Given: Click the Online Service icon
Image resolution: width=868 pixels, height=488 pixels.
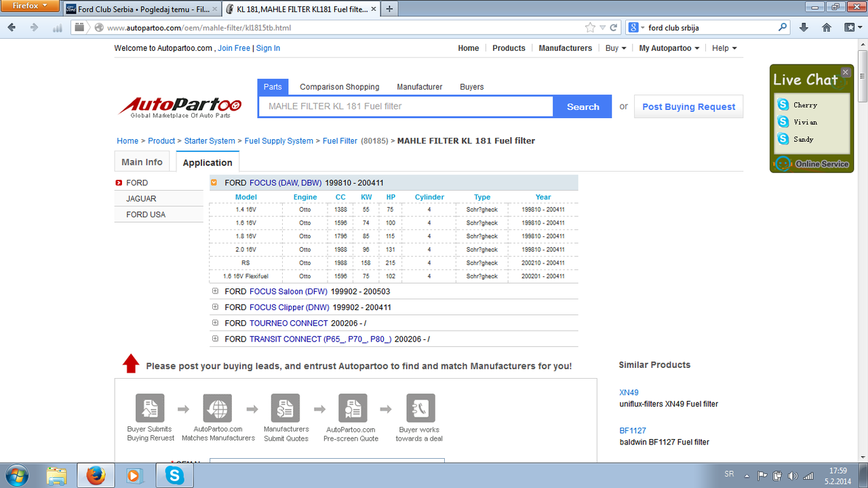Looking at the screenshot, I should click(783, 164).
